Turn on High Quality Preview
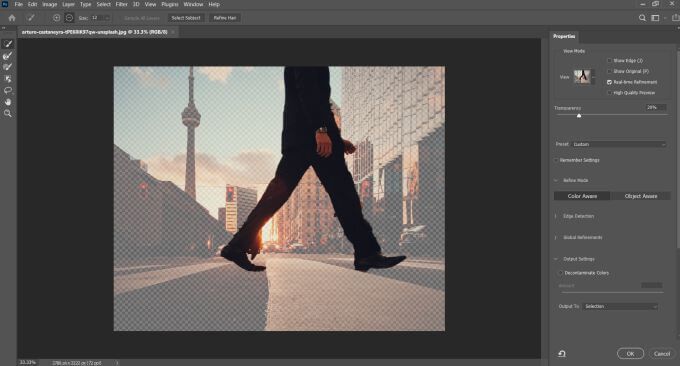 click(609, 93)
